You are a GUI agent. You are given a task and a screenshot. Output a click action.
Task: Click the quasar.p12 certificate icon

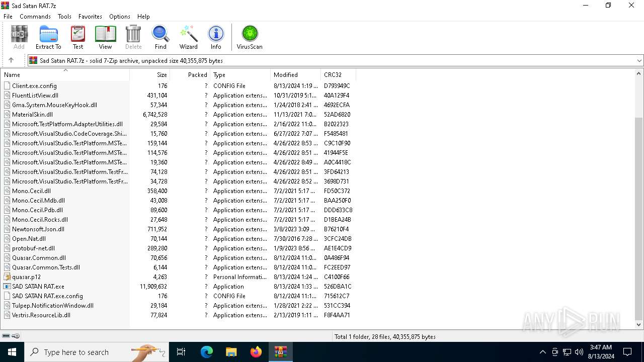(7, 277)
